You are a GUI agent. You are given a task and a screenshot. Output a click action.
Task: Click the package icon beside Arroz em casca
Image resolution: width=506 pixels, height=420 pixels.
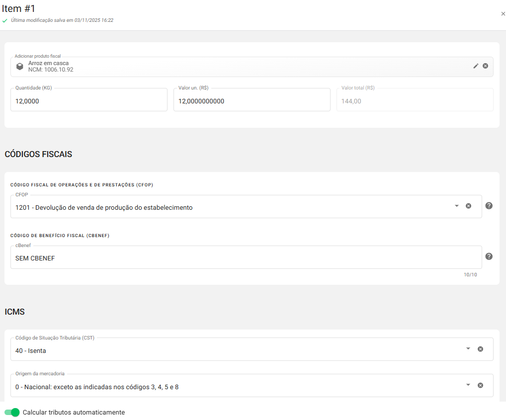click(x=20, y=67)
